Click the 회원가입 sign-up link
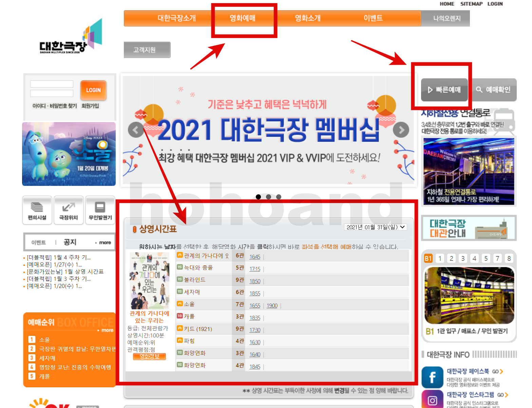This screenshot has width=532, height=408. (90, 106)
